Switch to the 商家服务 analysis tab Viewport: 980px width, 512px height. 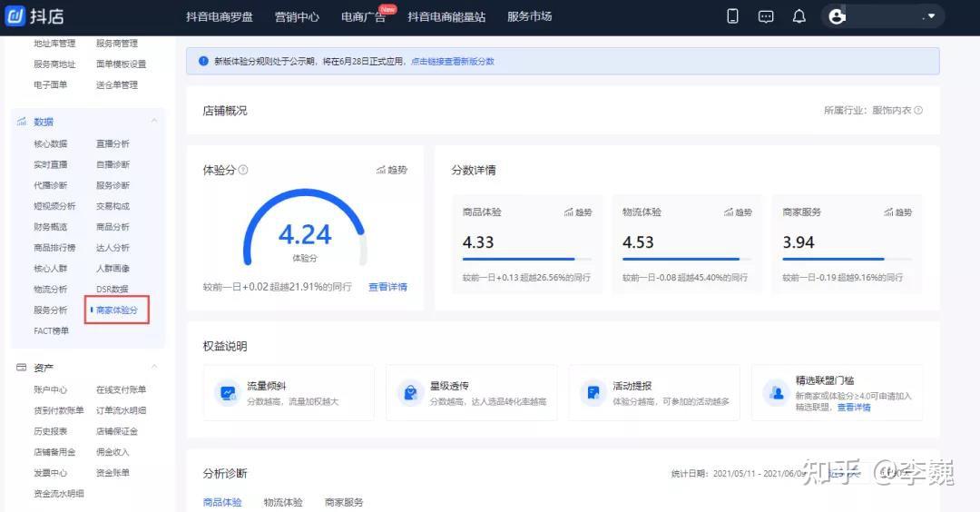tap(344, 502)
